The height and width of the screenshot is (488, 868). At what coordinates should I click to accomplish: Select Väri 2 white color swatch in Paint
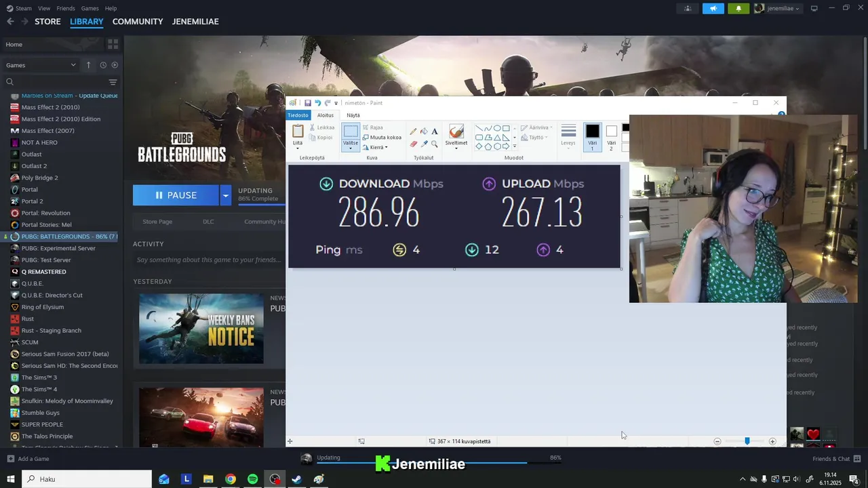tap(611, 137)
